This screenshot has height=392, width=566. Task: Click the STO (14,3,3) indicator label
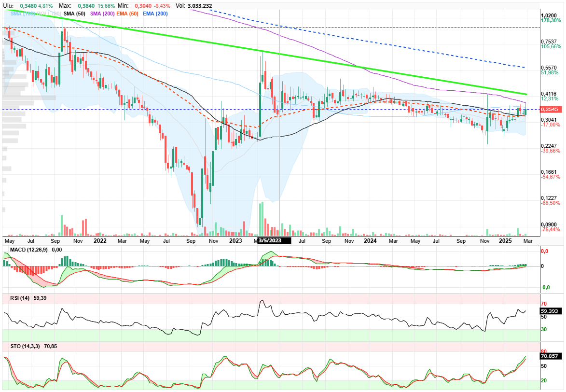pyautogui.click(x=25, y=346)
